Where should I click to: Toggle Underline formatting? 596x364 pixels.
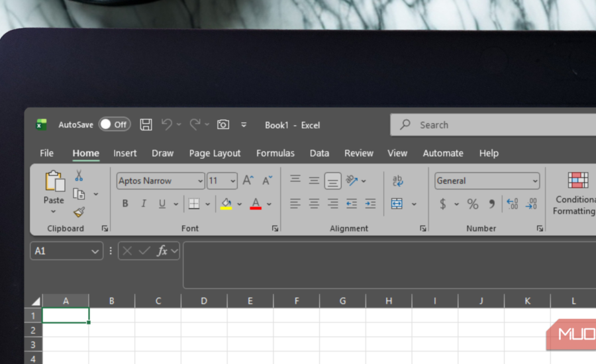[x=162, y=204]
